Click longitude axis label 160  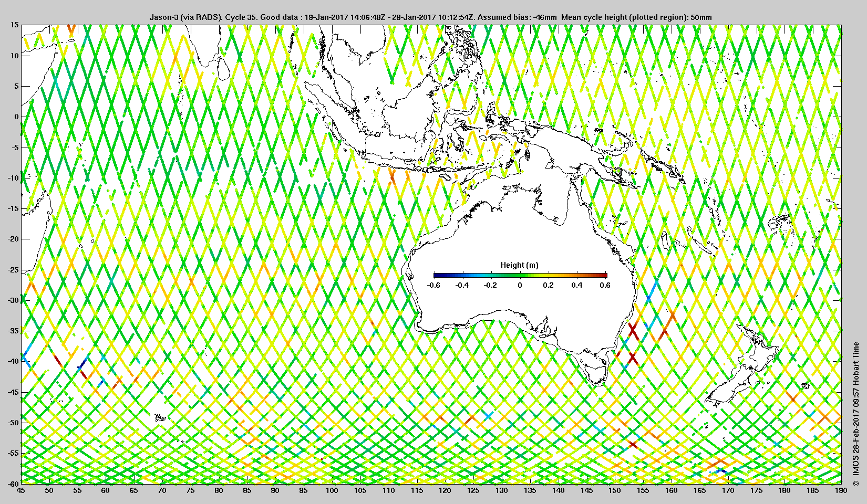tap(672, 490)
